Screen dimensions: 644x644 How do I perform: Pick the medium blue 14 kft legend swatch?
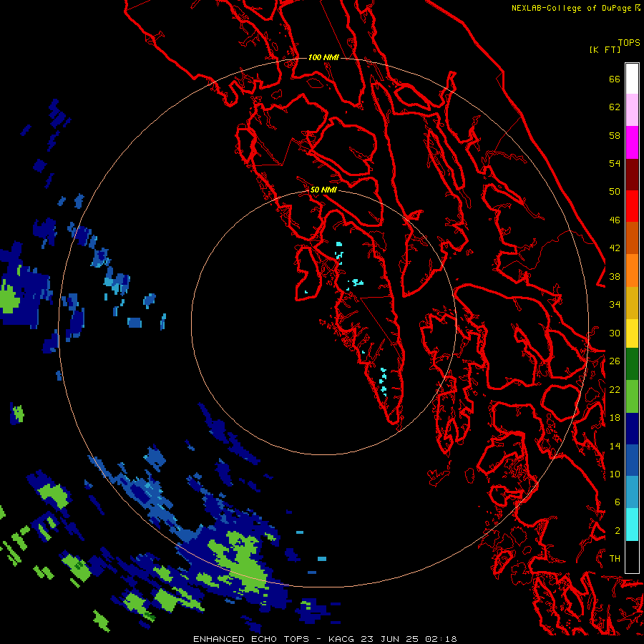point(632,460)
